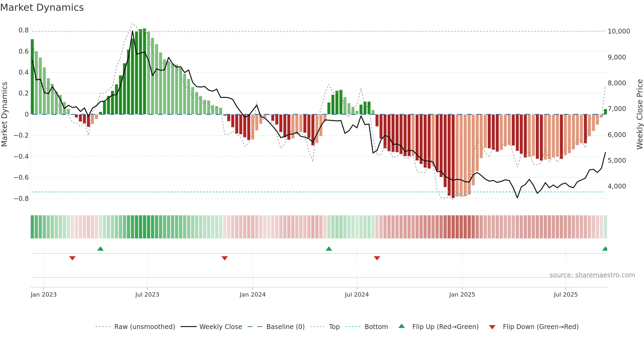The width and height of the screenshot is (644, 362).
Task: Click the Jan 2023 x-axis label
Action: [43, 294]
